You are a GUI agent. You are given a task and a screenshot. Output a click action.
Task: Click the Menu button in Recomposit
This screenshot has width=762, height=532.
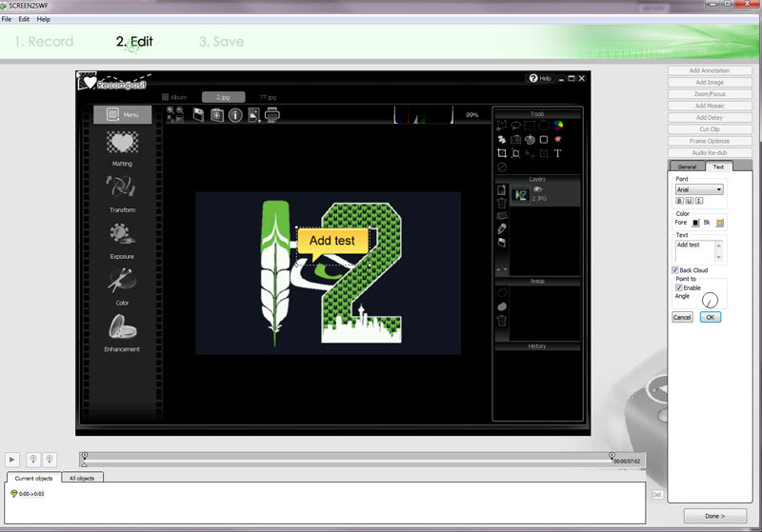123,114
